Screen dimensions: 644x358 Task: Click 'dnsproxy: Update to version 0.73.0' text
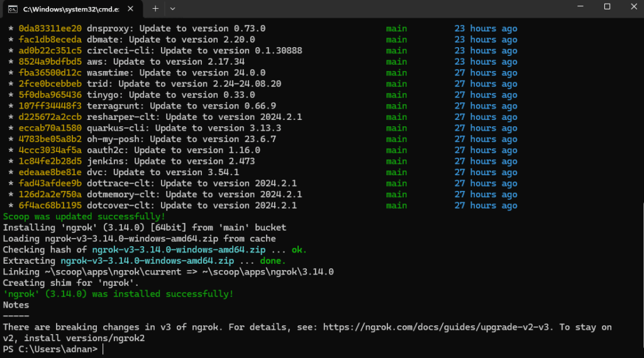[176, 29]
